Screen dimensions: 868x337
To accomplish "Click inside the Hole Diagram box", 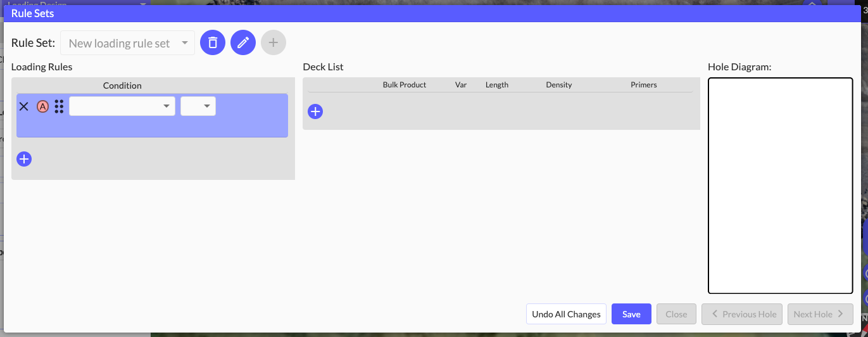I will point(780,186).
